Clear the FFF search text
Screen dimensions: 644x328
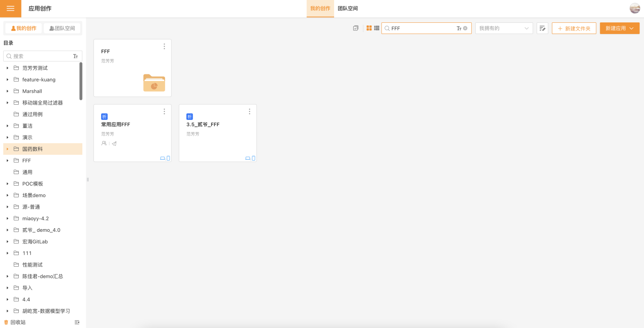tap(465, 28)
